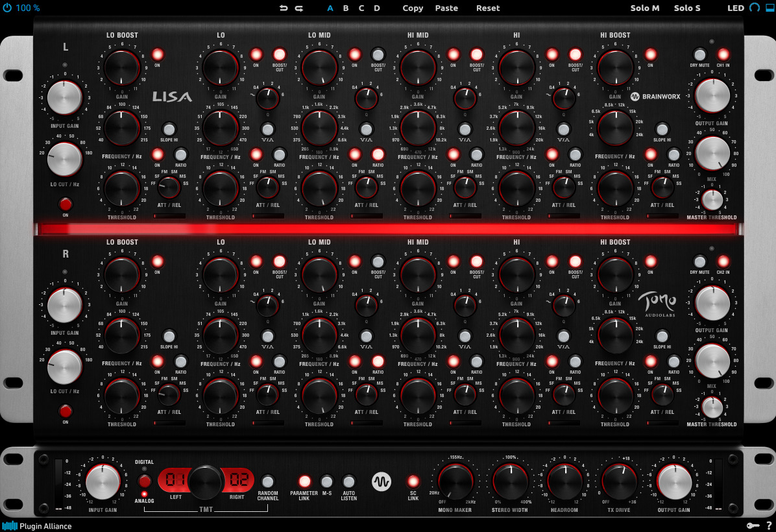Screen dimensions: 776x532
Task: Open help via the question mark icon
Action: 768,526
